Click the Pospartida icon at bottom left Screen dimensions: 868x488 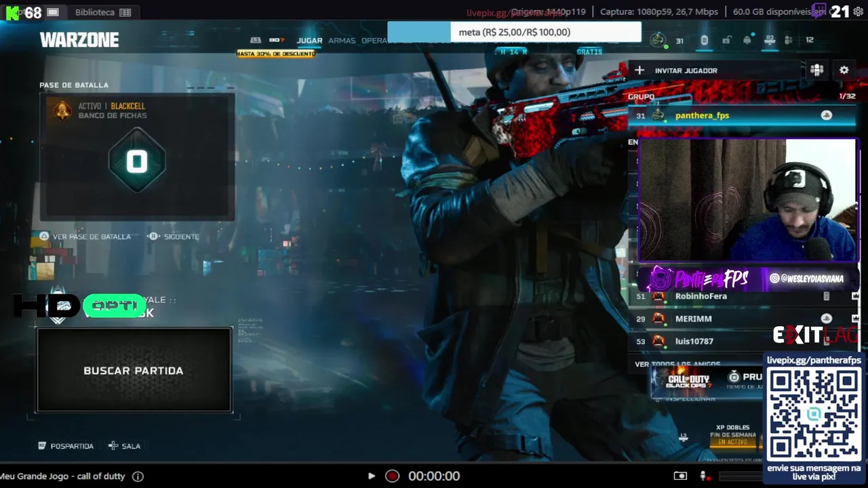pyautogui.click(x=42, y=446)
